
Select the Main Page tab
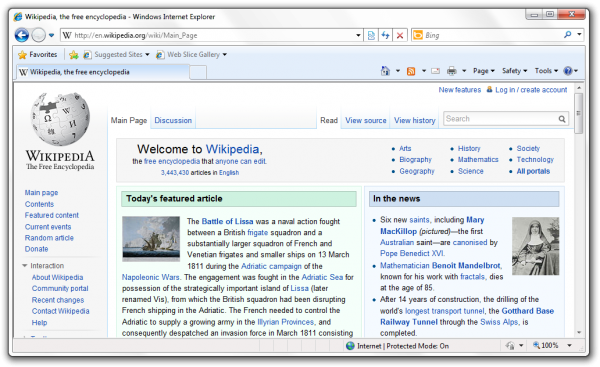tap(129, 121)
